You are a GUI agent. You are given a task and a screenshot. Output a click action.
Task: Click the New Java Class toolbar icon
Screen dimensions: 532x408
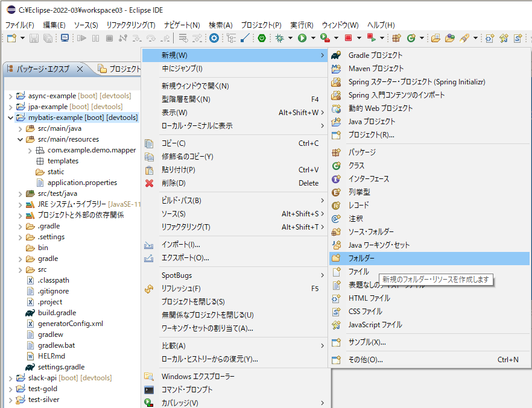(x=411, y=39)
